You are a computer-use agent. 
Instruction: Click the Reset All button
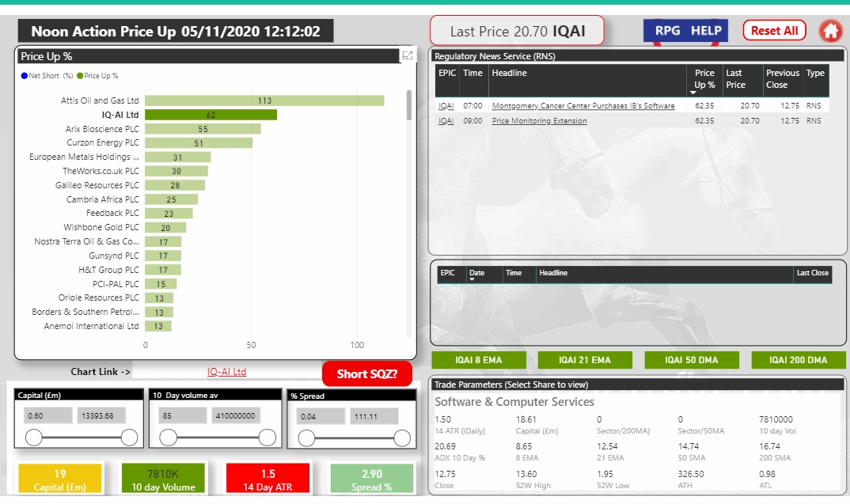[x=774, y=31]
